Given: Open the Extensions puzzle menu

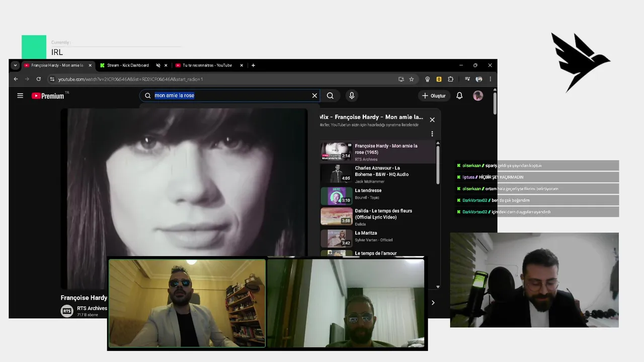Looking at the screenshot, I should click(450, 79).
